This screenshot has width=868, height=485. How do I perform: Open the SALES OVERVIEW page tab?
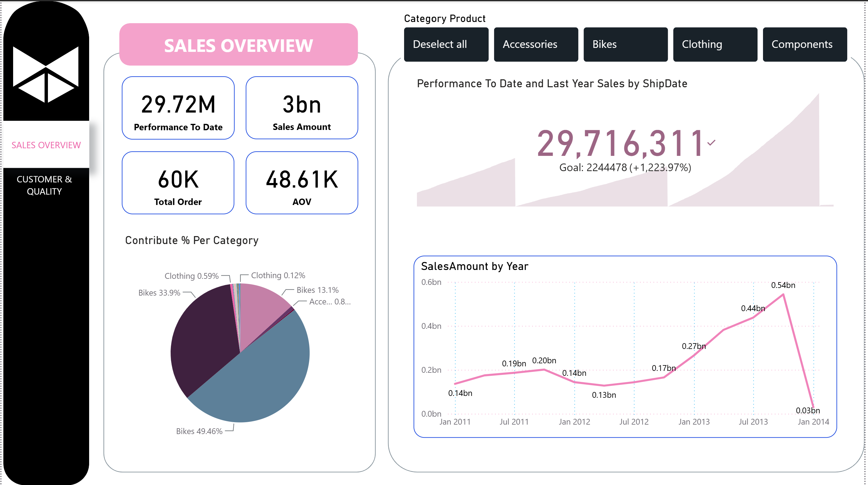(x=46, y=145)
